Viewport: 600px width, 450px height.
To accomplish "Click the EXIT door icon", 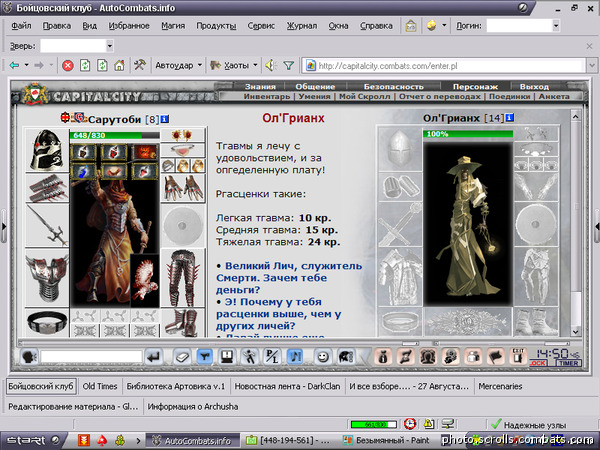I will tap(518, 357).
